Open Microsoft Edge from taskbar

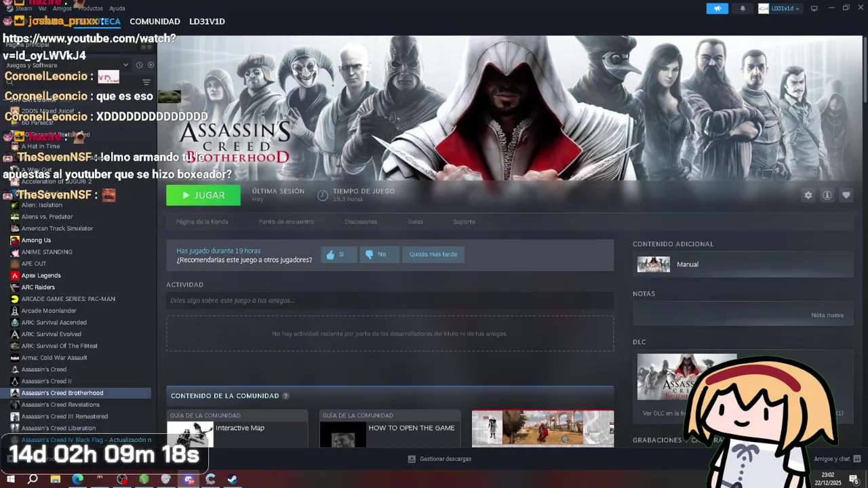pos(78,479)
